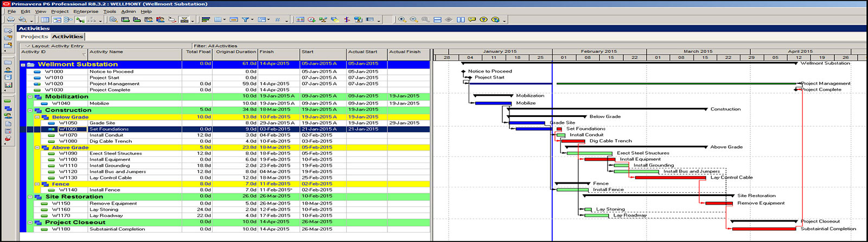The width and height of the screenshot is (868, 242).
Task: Click the Resources person icon in left sidebar
Action: 8,70
